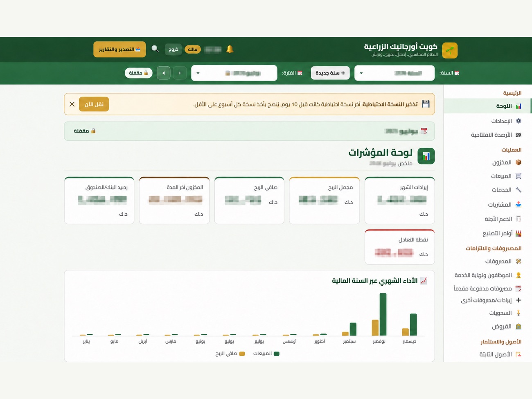Click the + سنة جديدة button
Viewport: 532px width, 399px height.
pyautogui.click(x=330, y=73)
